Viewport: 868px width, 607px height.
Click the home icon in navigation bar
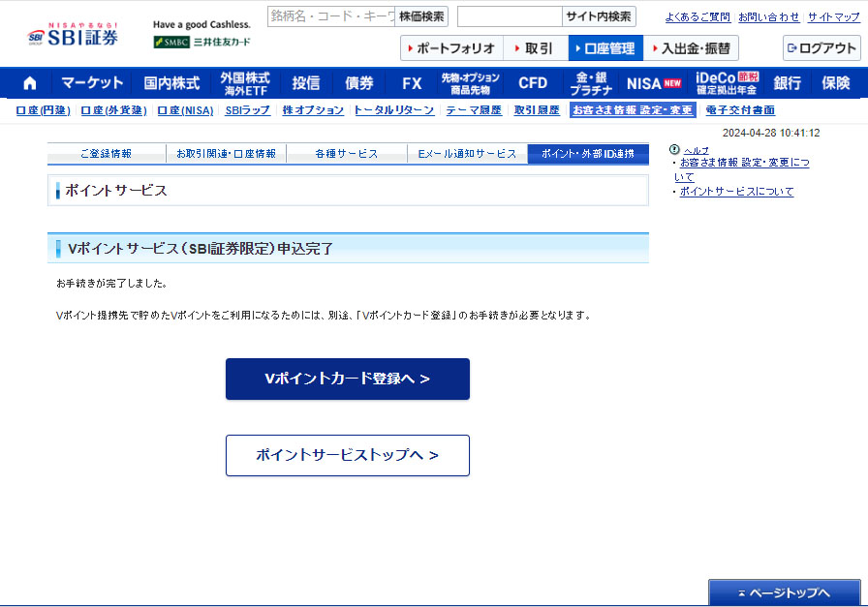click(29, 83)
